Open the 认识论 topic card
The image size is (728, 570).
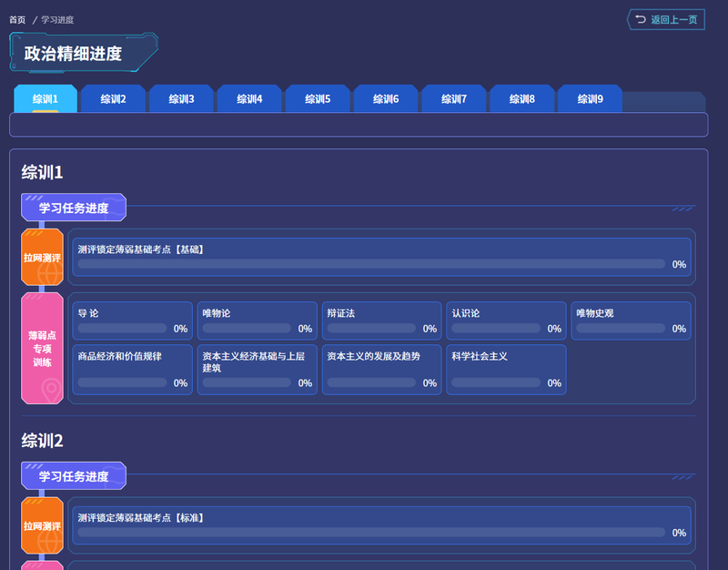[x=506, y=321]
